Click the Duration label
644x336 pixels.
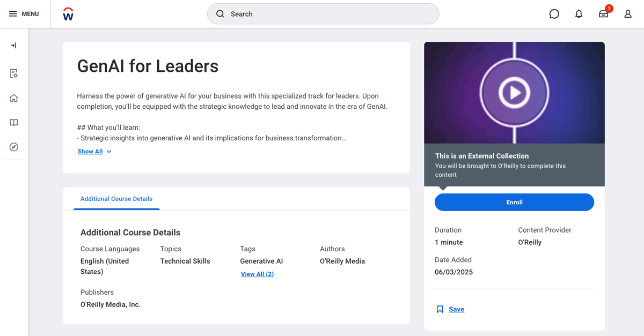click(448, 230)
